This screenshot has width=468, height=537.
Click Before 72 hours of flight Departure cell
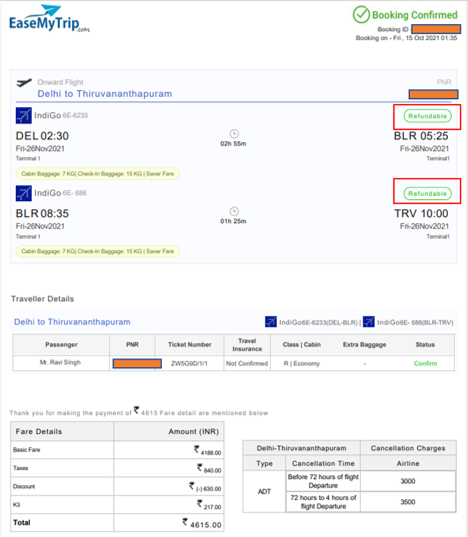[x=323, y=481]
